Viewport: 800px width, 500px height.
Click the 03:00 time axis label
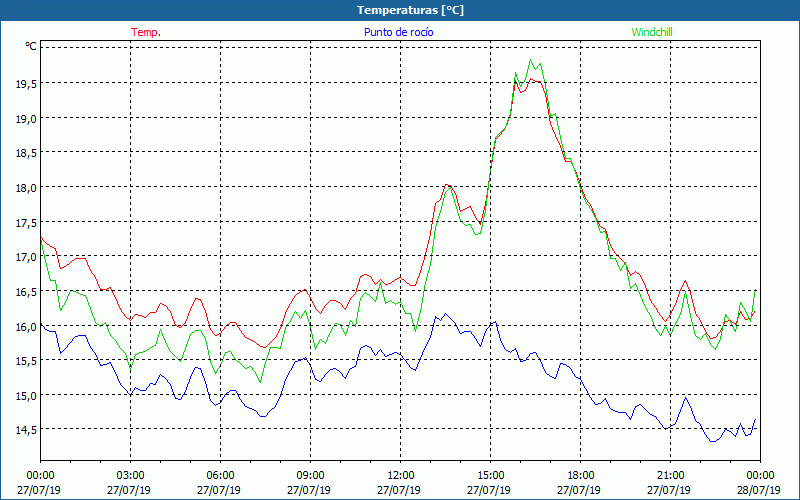point(131,476)
